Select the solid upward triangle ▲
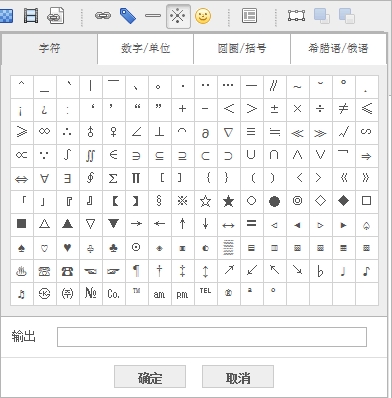 pyautogui.click(x=67, y=224)
